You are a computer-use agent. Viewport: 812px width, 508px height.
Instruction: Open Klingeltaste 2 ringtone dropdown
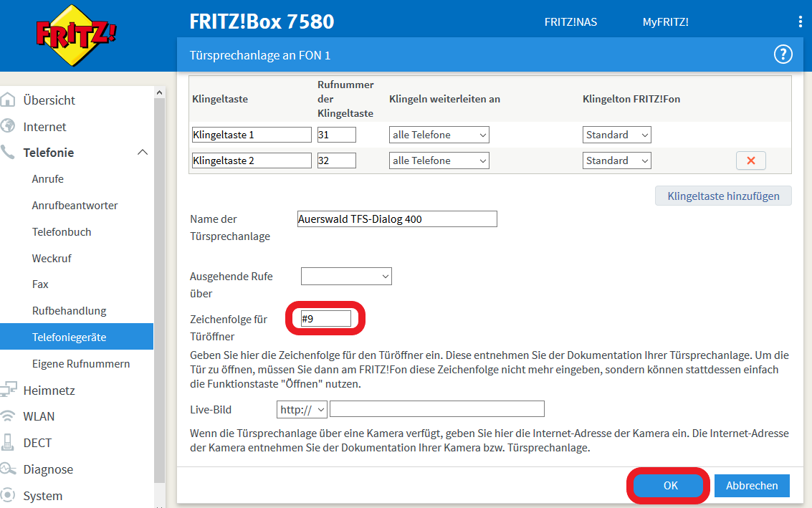click(616, 161)
